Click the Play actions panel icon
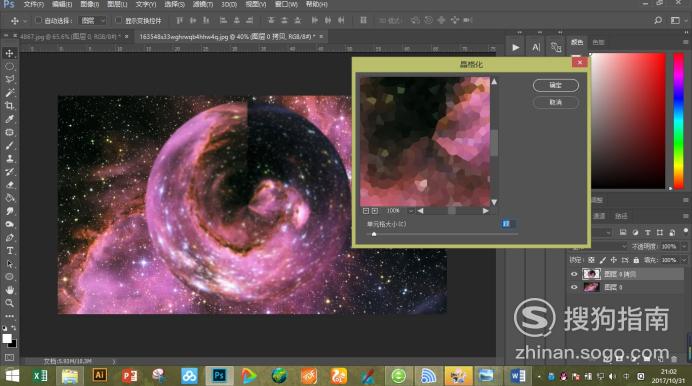This screenshot has width=692, height=386. tap(515, 47)
